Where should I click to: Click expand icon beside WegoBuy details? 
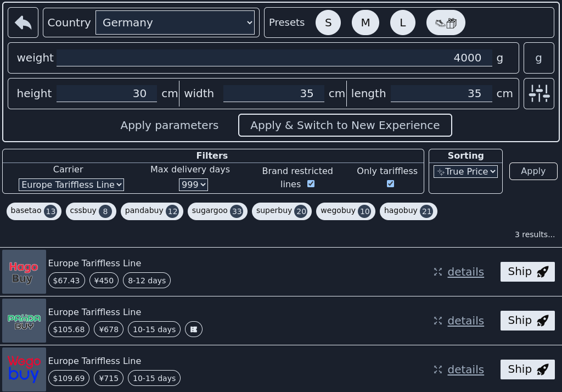437,369
